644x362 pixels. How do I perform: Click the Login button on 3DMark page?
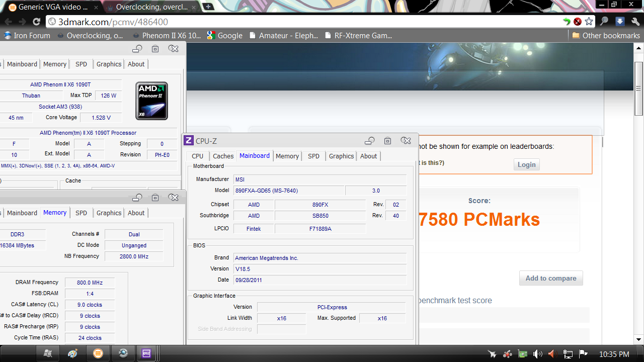pyautogui.click(x=527, y=164)
